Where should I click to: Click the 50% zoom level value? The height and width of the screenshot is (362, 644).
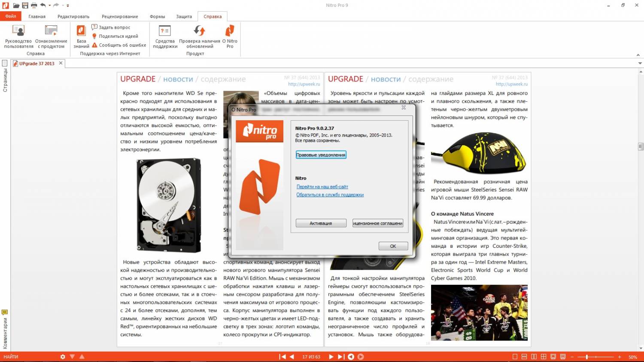(633, 357)
